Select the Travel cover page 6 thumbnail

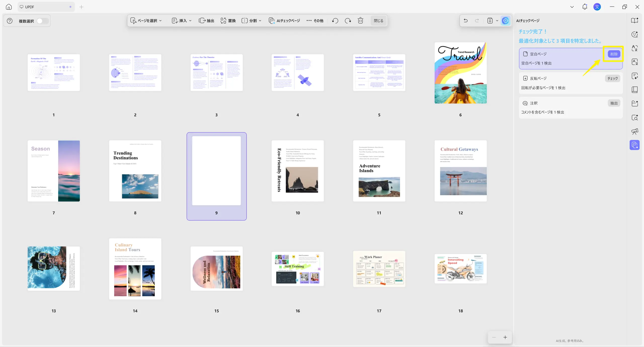point(461,73)
